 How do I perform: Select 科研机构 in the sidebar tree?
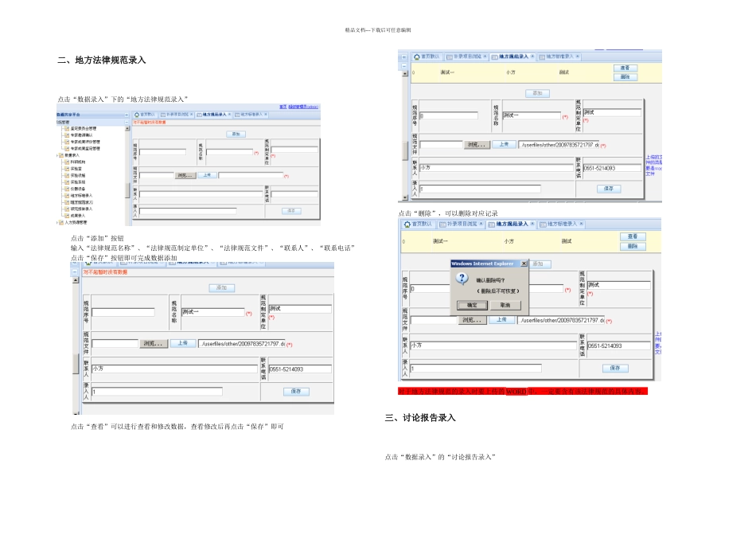pos(78,162)
